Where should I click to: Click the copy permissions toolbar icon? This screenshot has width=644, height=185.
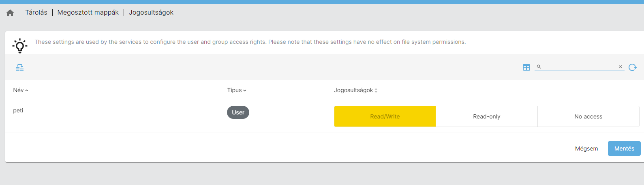20,67
